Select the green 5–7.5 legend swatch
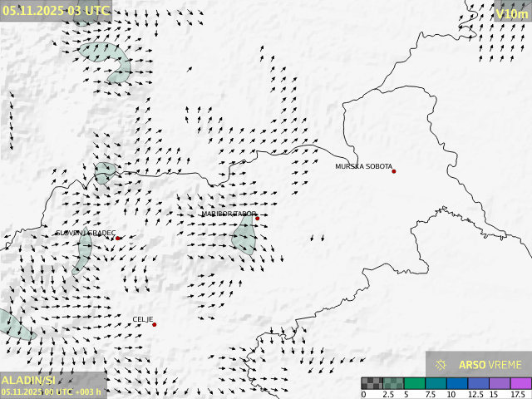 click(x=414, y=383)
